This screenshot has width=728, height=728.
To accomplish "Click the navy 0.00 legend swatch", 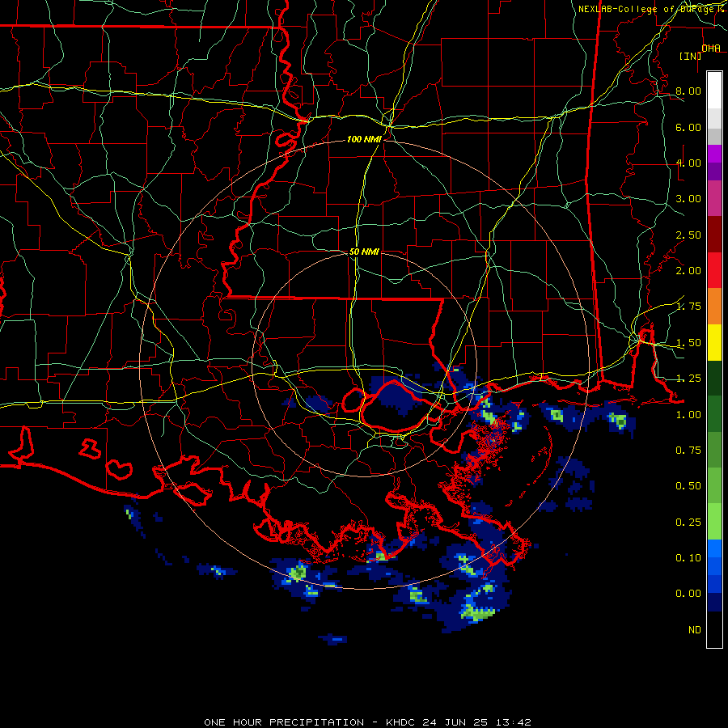I will pos(714,602).
